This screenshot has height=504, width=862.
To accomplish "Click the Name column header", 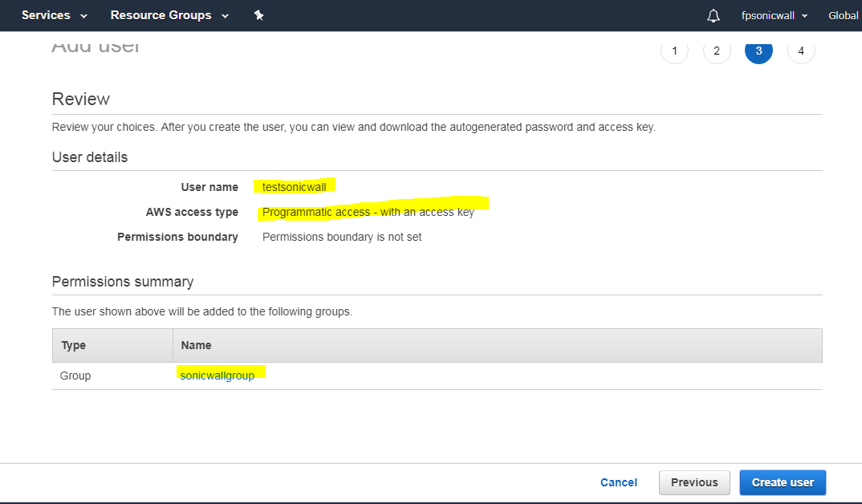I will tap(196, 345).
